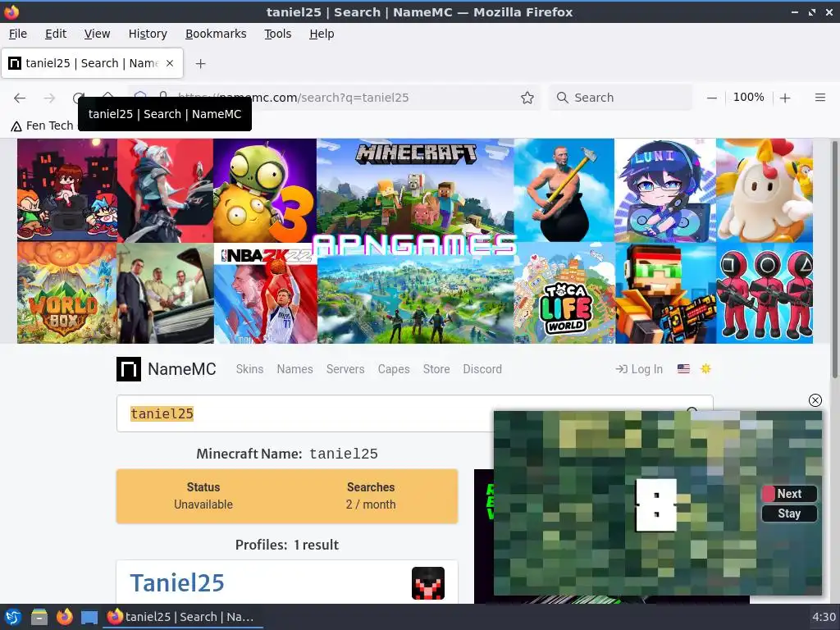Click the Taniel25 skin face thumbnail

coord(428,583)
